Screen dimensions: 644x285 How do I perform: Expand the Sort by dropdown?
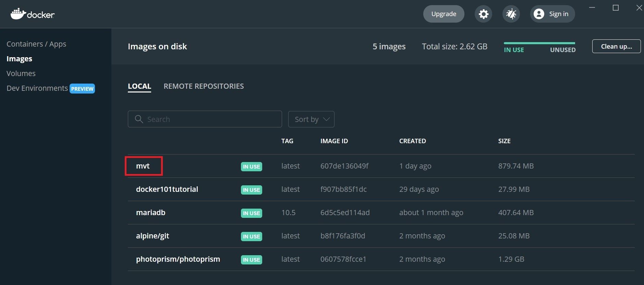tap(311, 119)
